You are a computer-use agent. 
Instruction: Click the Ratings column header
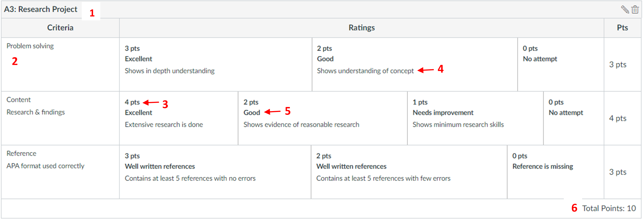point(361,28)
